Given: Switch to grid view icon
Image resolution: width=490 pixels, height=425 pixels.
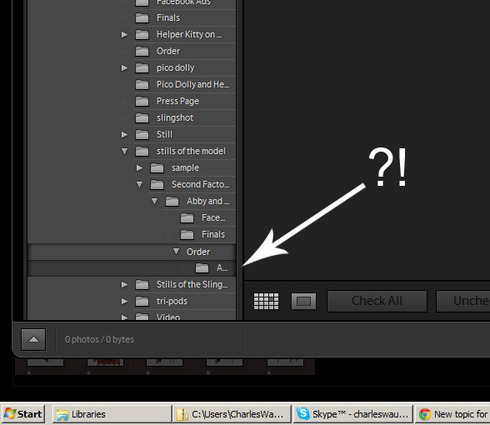Looking at the screenshot, I should coord(266,301).
